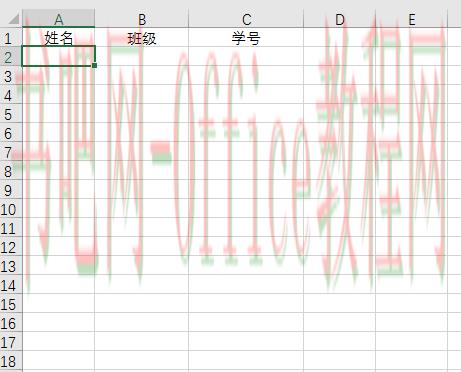Select column C header
The height and width of the screenshot is (372, 461).
click(246, 18)
